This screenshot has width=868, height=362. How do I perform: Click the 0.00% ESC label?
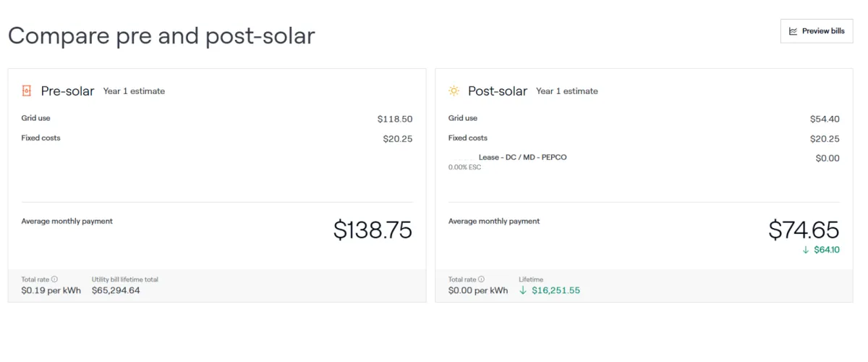pyautogui.click(x=464, y=167)
